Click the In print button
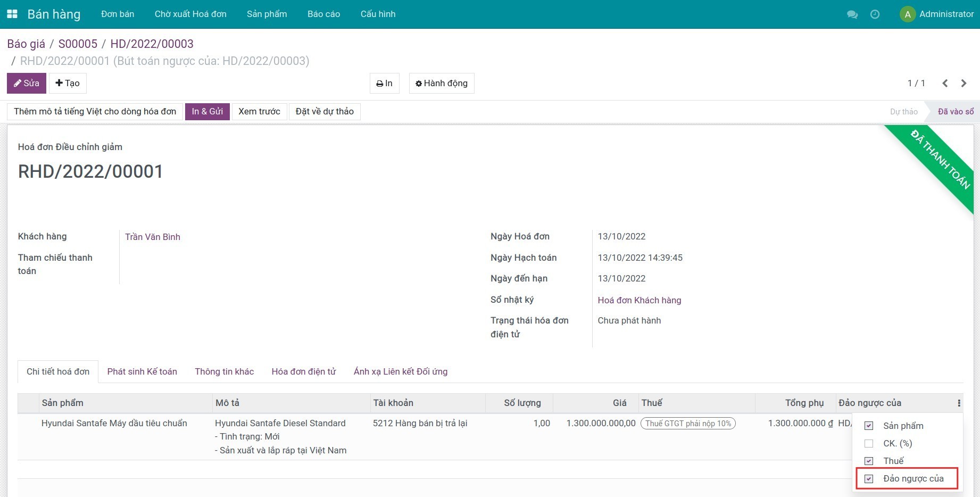Image resolution: width=980 pixels, height=497 pixels. click(384, 83)
